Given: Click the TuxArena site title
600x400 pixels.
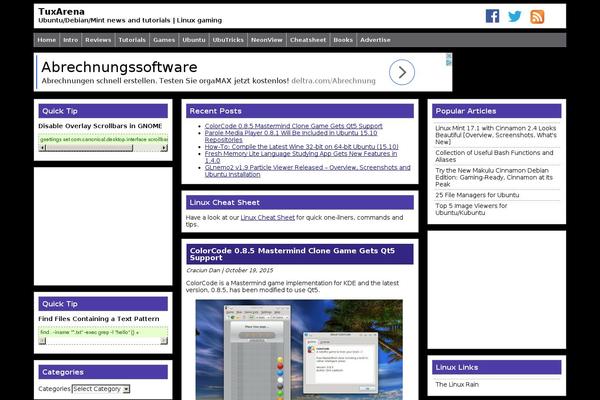Looking at the screenshot, I should pos(61,11).
